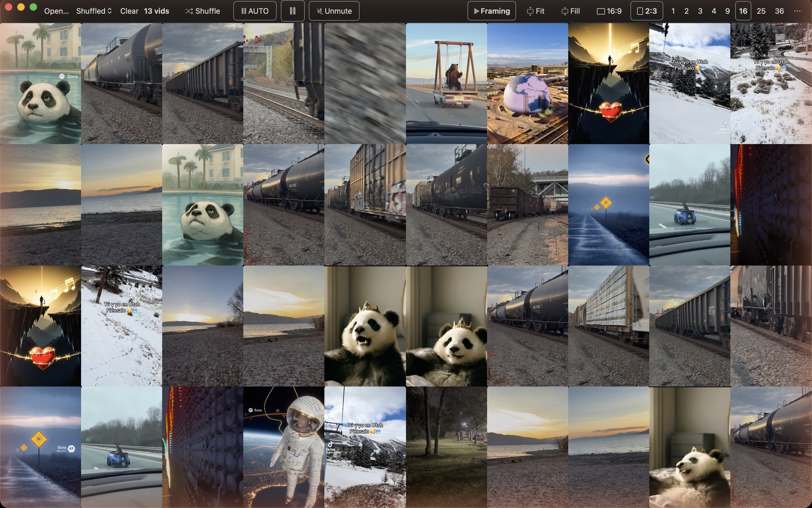This screenshot has width=812, height=508.
Task: Click the nighttime trees and lawn video tile
Action: [x=446, y=447]
